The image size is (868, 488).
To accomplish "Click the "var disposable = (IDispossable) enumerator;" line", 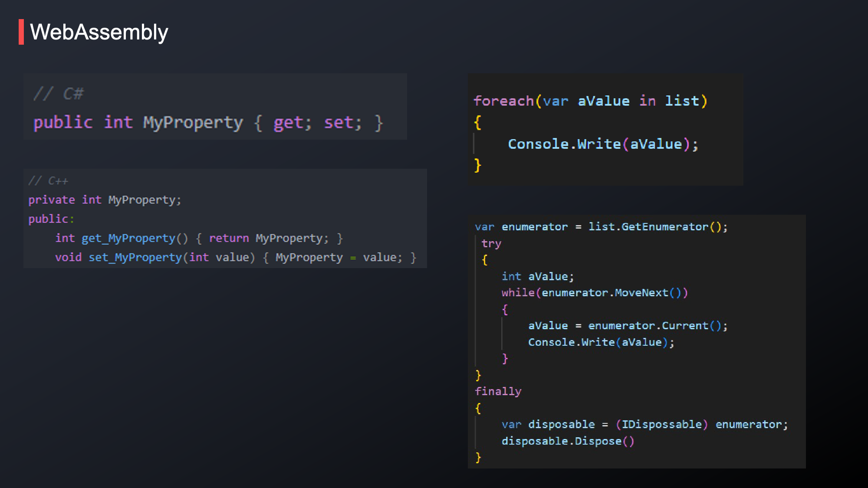I will click(x=644, y=425).
